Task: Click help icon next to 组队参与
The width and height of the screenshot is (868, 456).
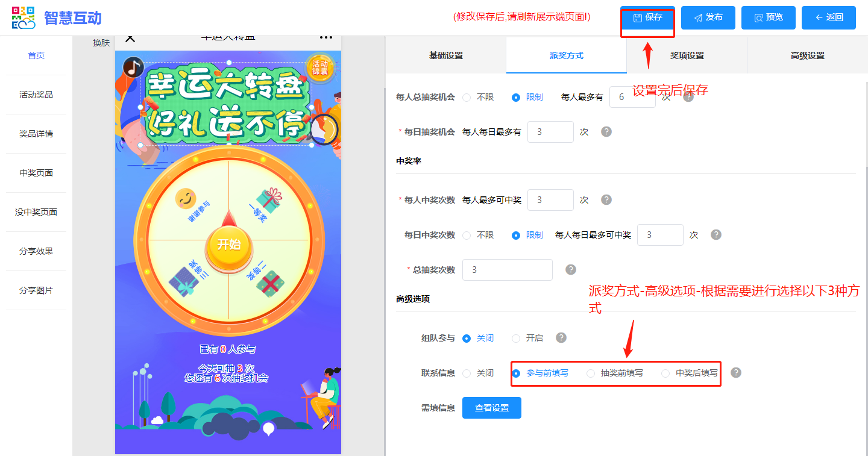Action: click(561, 338)
